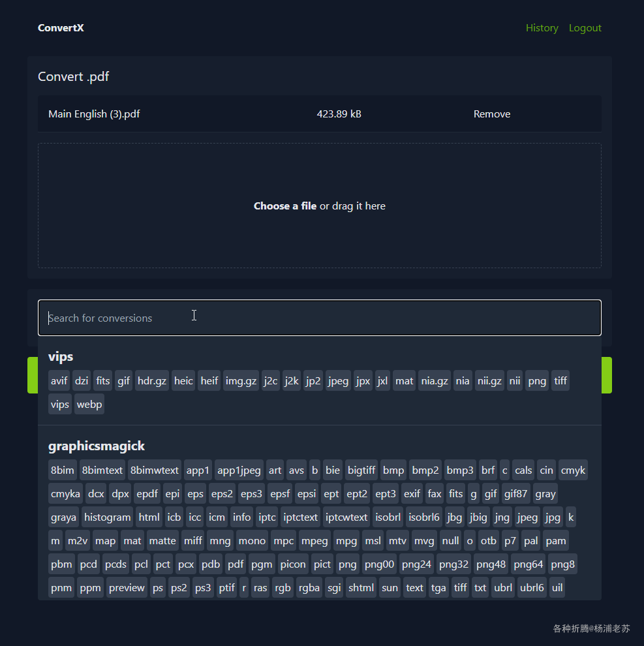Select the 8bimtext format option
Viewport: 644px width, 646px height.
(102, 470)
